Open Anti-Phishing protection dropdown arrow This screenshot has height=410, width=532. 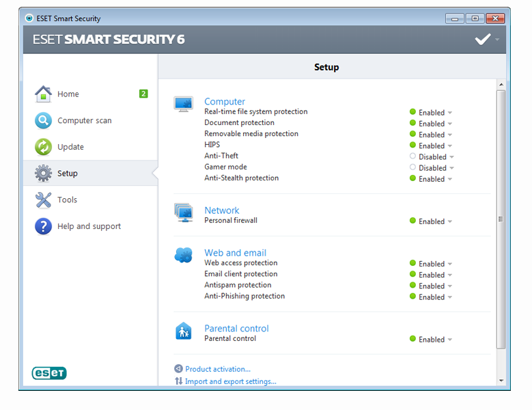[x=450, y=297]
